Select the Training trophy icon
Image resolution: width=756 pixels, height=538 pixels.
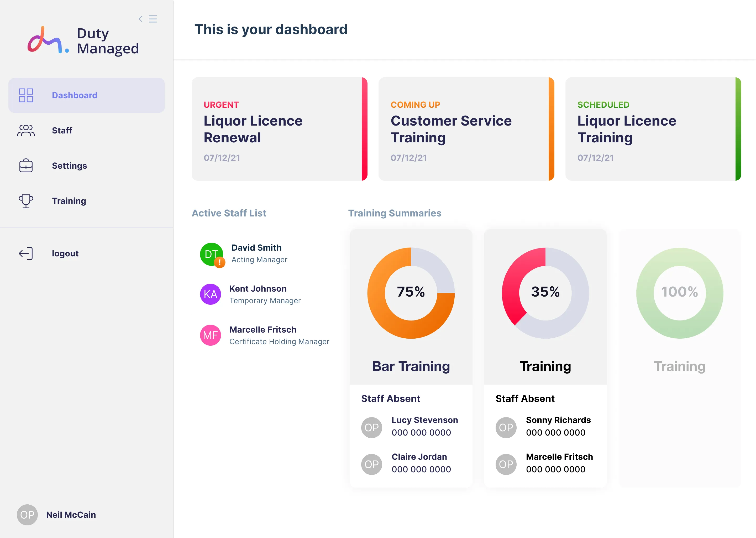(26, 201)
